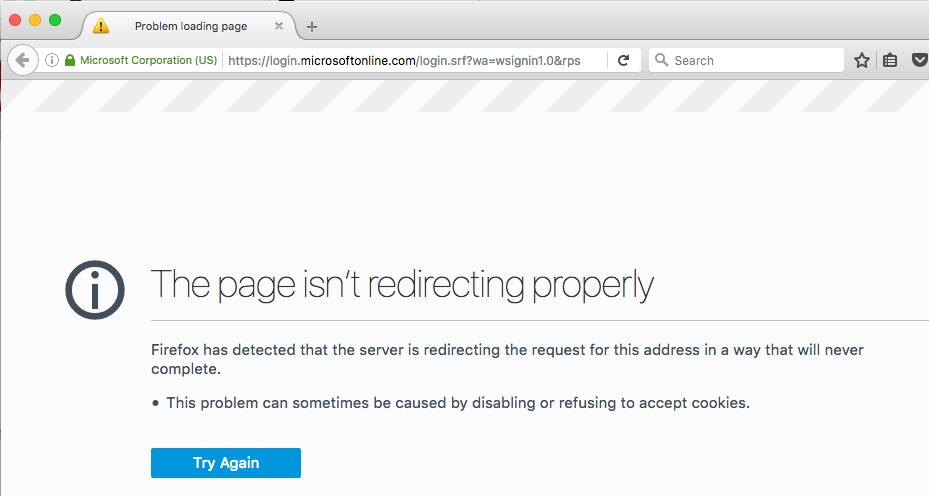Image resolution: width=929 pixels, height=496 pixels.
Task: Select the 'Problem loading page' tab
Action: coord(190,26)
